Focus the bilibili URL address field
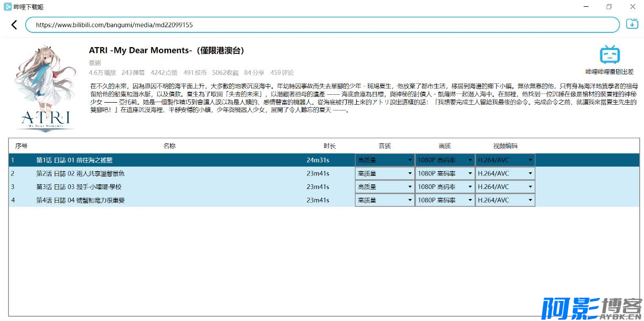Viewport: 644px width, 321px height. (323, 25)
